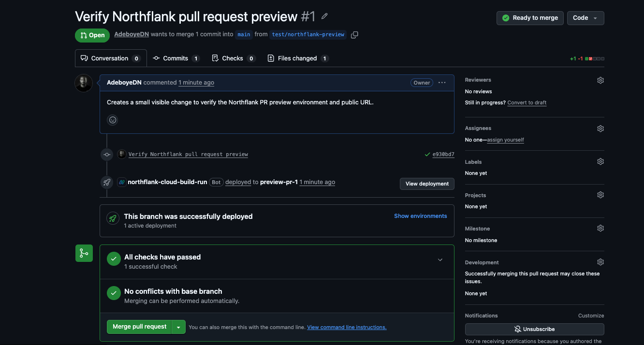Add an emoji reaction to the comment
644x345 pixels.
click(x=113, y=120)
